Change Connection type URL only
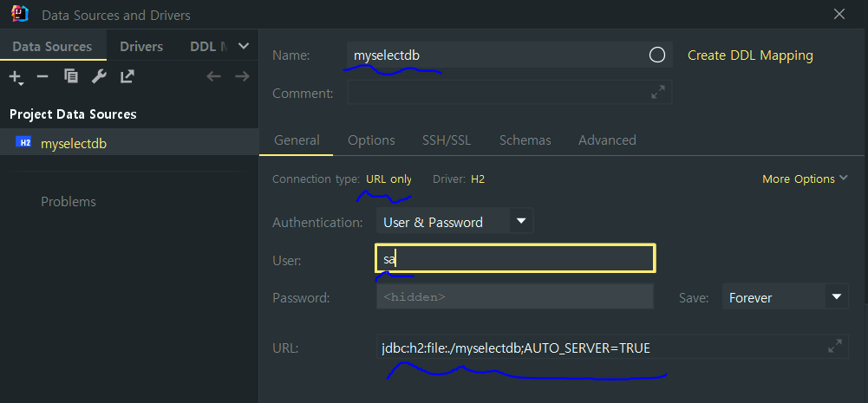 pos(388,179)
